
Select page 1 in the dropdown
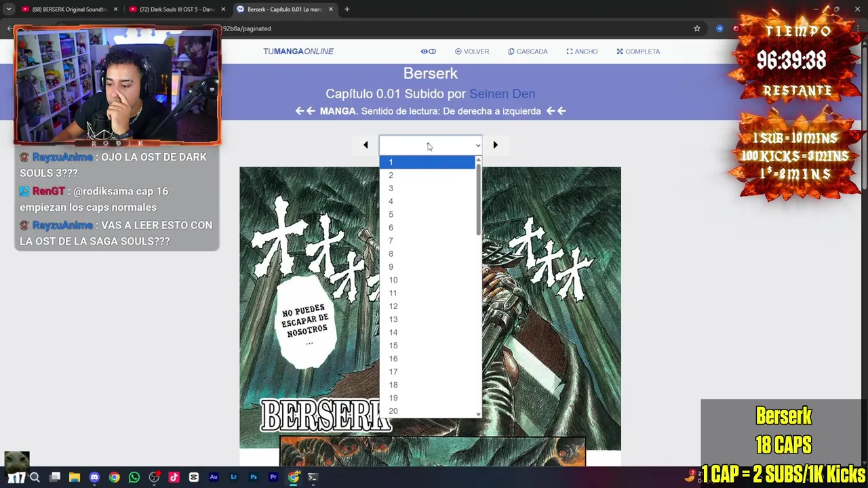(x=427, y=162)
